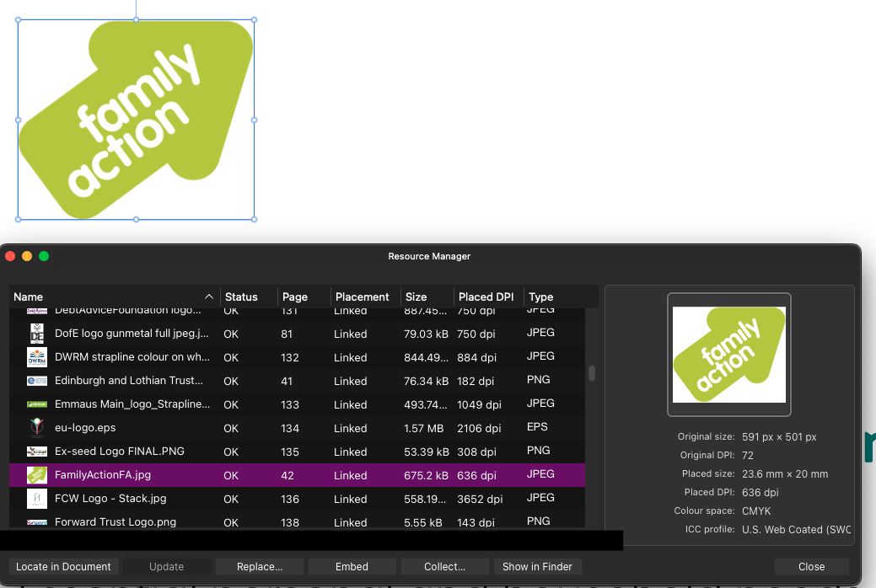Click the resource list vertical scrollbar
This screenshot has height=588, width=876.
pos(592,373)
